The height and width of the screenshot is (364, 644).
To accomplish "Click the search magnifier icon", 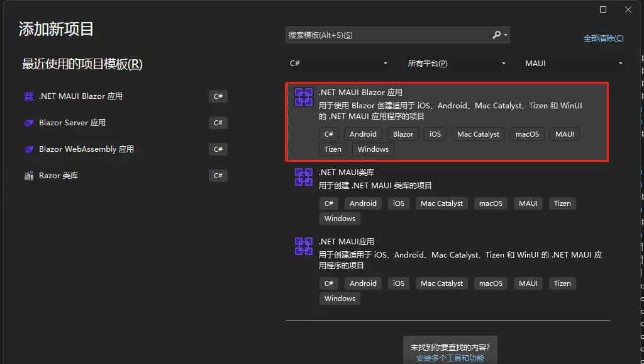I will tap(496, 35).
